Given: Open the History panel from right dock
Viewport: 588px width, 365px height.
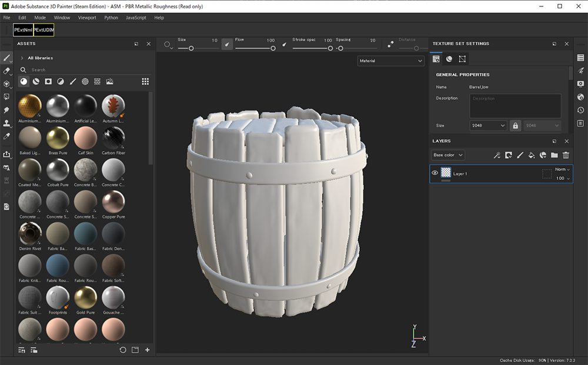Looking at the screenshot, I should (x=580, y=110).
